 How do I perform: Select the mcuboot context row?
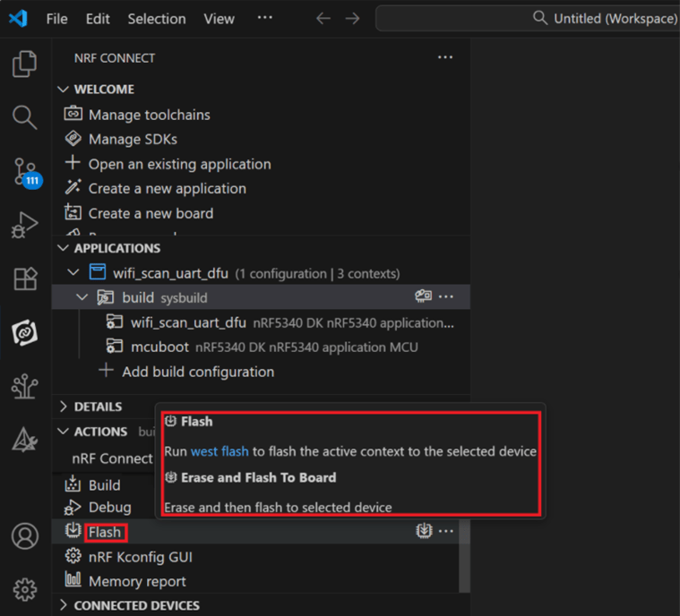point(261,346)
